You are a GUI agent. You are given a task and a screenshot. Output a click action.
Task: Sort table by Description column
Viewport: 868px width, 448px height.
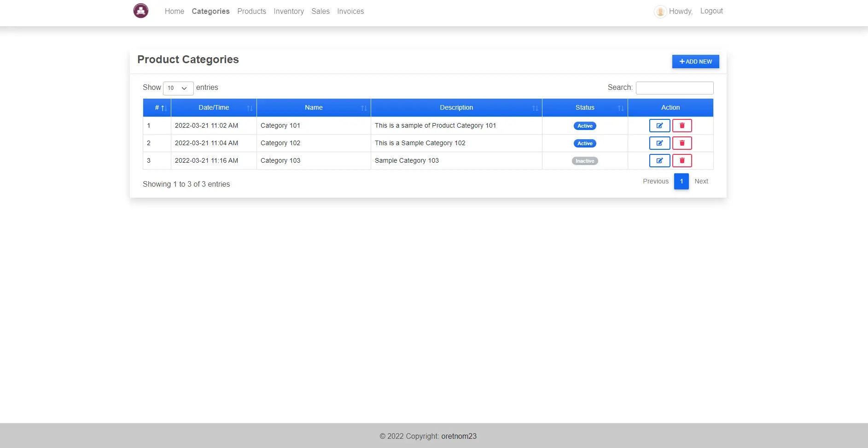pyautogui.click(x=456, y=107)
